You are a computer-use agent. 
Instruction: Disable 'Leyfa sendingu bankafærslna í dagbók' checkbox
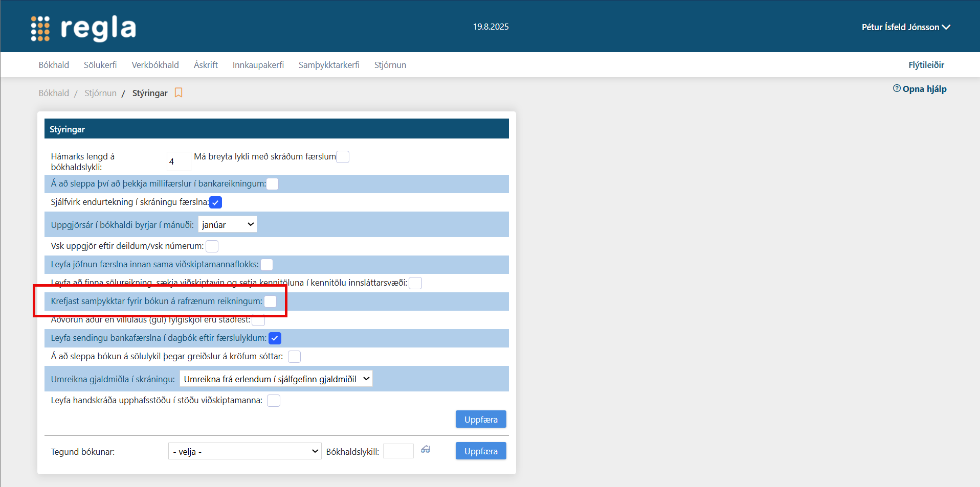pyautogui.click(x=275, y=338)
